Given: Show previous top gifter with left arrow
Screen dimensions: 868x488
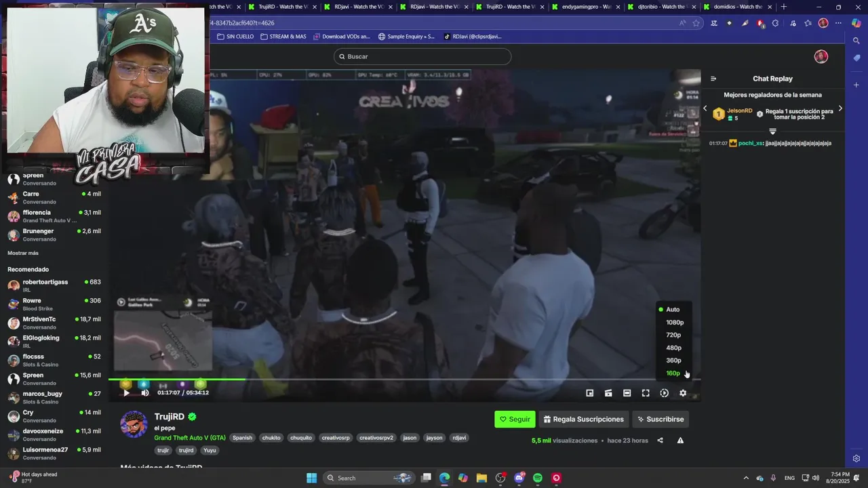Looking at the screenshot, I should 705,108.
